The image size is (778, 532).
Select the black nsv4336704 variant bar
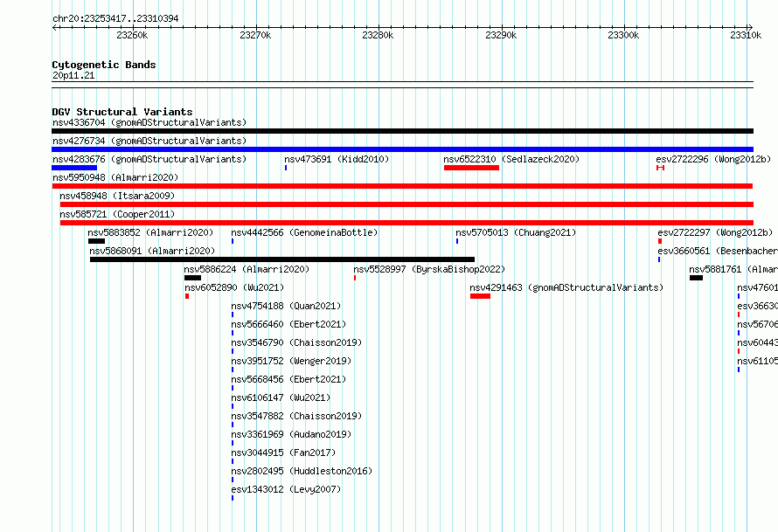402,131
